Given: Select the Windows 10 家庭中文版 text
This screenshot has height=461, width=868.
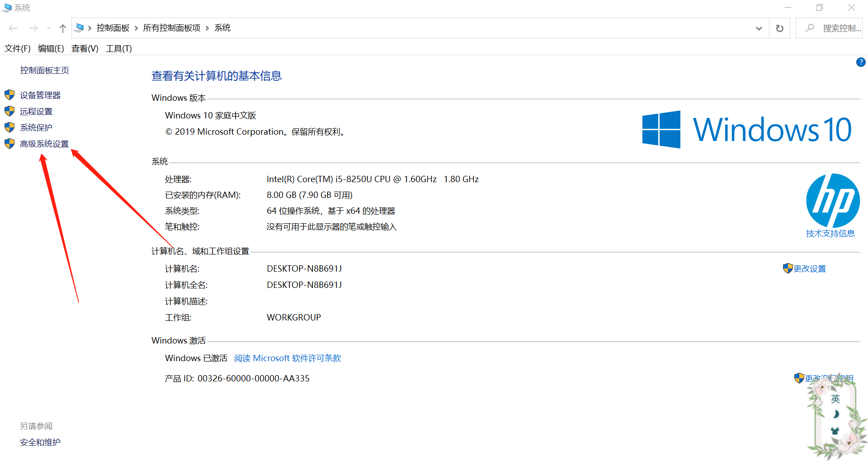Looking at the screenshot, I should pos(211,116).
